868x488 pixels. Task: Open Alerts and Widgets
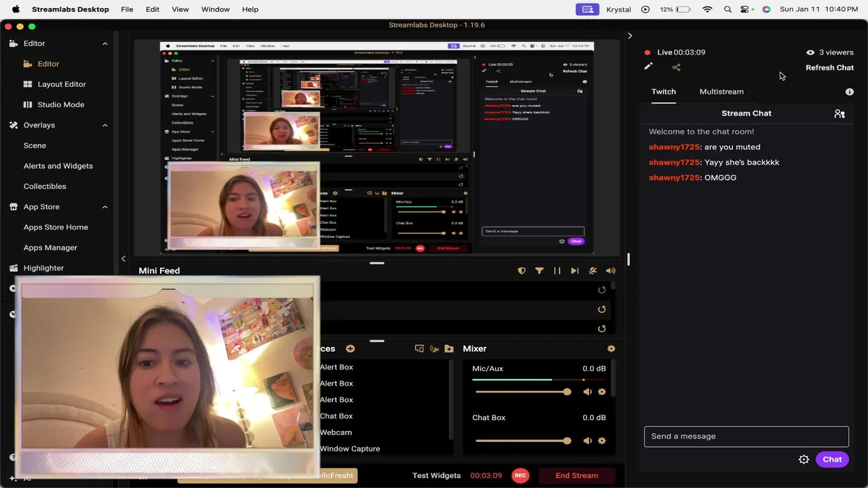[x=58, y=166]
